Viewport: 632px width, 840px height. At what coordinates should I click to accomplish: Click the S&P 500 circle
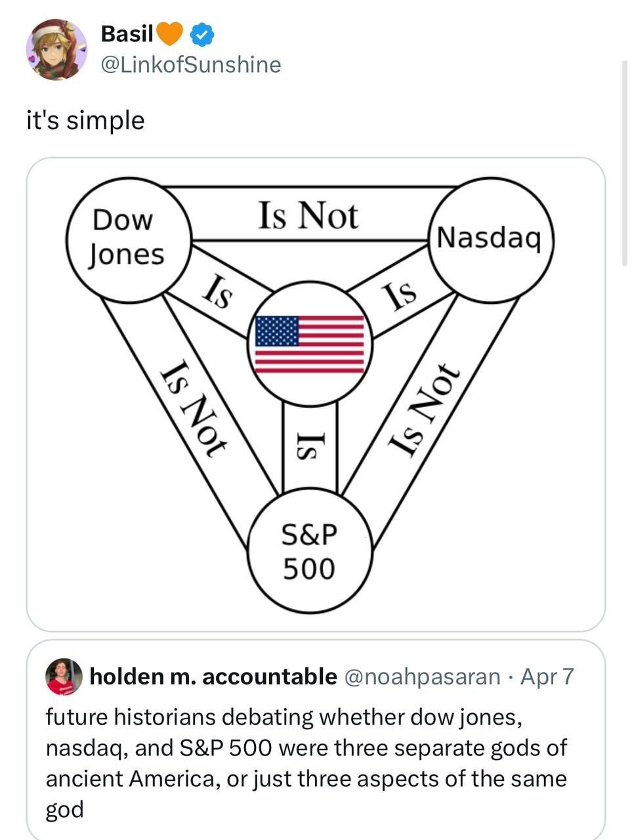(x=310, y=551)
